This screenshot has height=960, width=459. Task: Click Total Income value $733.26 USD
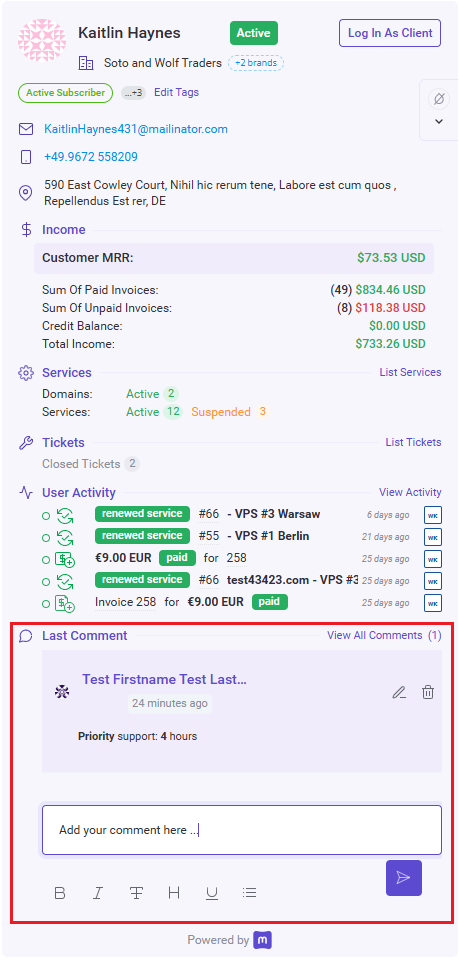pyautogui.click(x=390, y=343)
